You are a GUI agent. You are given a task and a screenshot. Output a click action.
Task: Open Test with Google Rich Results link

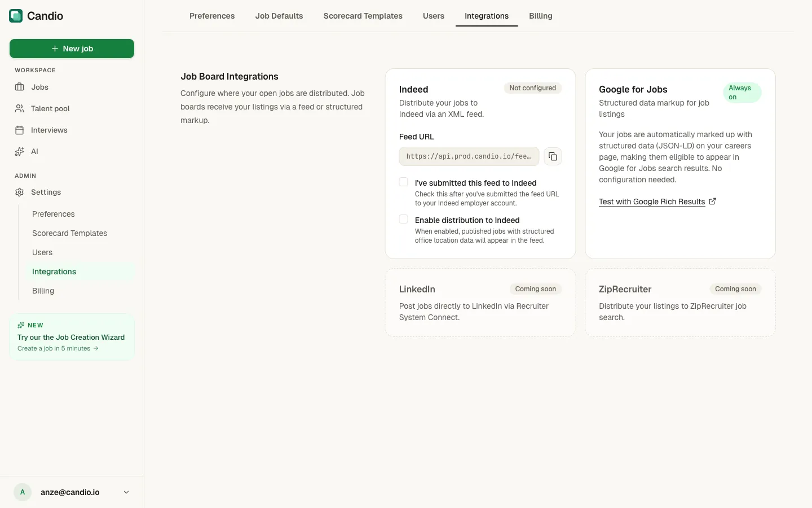(x=652, y=202)
